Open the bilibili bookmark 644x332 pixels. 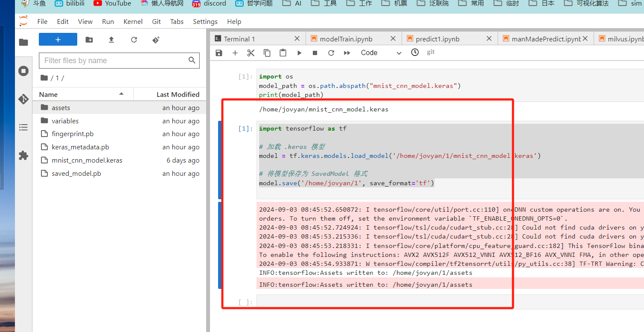pos(69,3)
